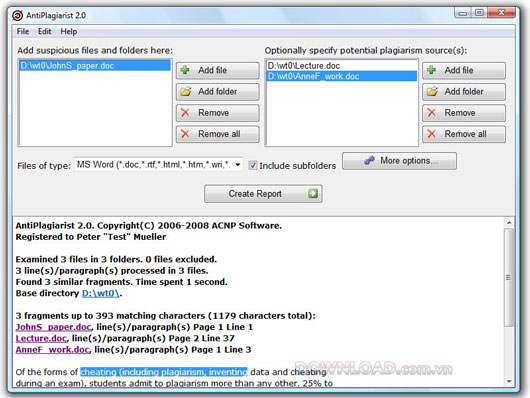Select D:\wt0\Lecture.doc in sources list
530x398 pixels.
pos(341,66)
